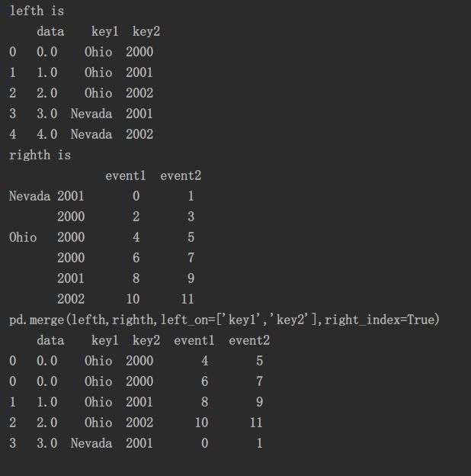
Task: Click the 'event1' header in righth table
Action: (126, 175)
